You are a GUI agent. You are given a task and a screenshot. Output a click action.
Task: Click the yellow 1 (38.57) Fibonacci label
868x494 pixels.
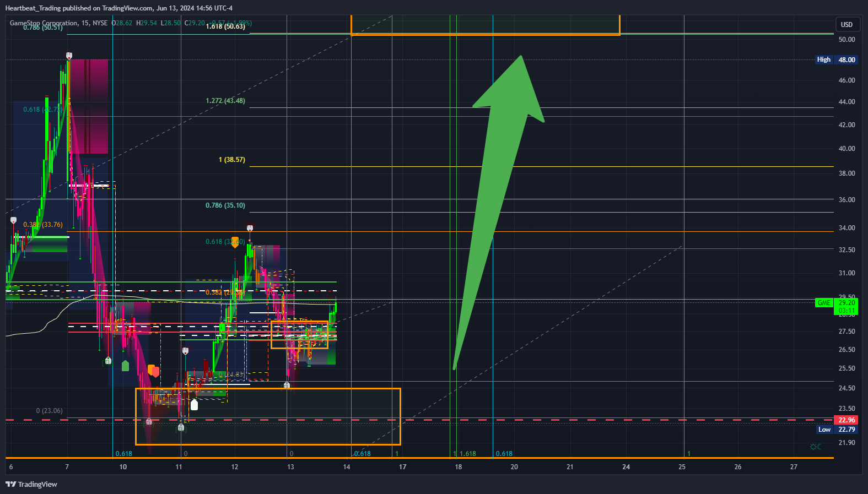click(232, 160)
